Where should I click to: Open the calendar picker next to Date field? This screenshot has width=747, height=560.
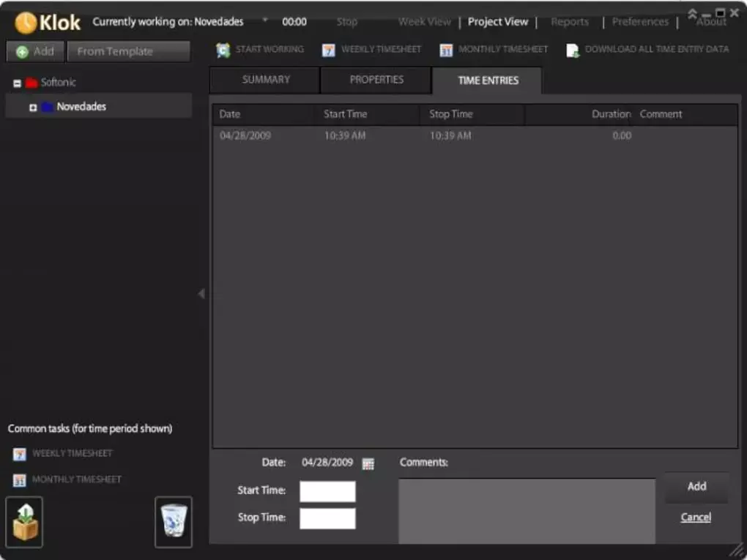(x=368, y=463)
